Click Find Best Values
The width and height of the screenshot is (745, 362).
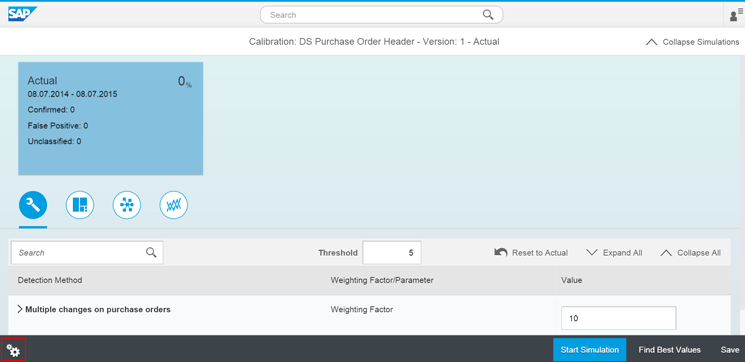[669, 350]
